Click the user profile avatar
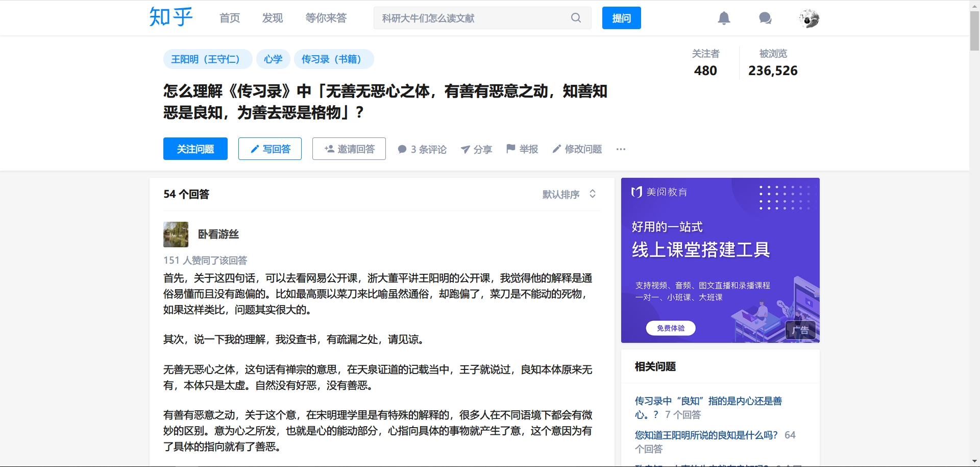980x467 pixels. coord(809,18)
